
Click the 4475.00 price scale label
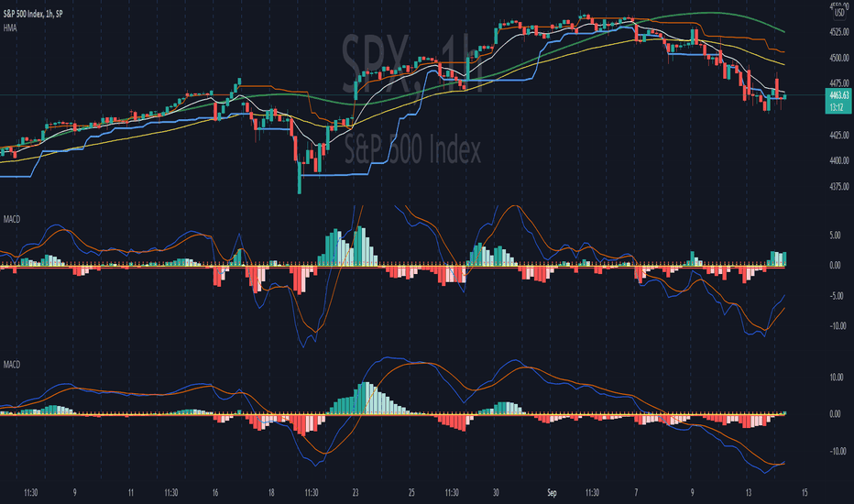click(x=838, y=83)
